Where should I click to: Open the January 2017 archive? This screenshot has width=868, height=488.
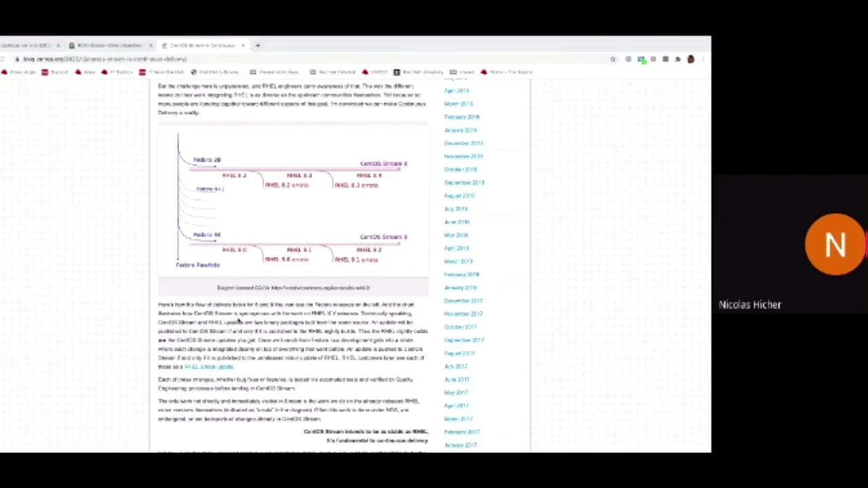click(x=460, y=445)
